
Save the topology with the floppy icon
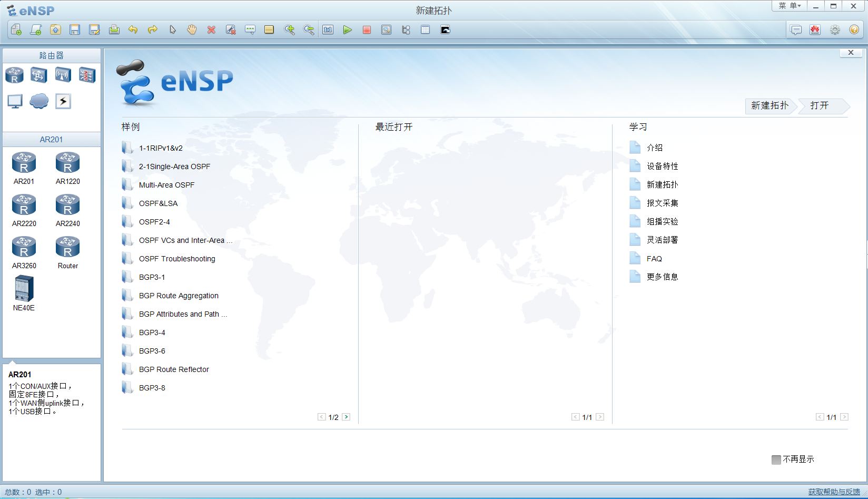point(75,30)
